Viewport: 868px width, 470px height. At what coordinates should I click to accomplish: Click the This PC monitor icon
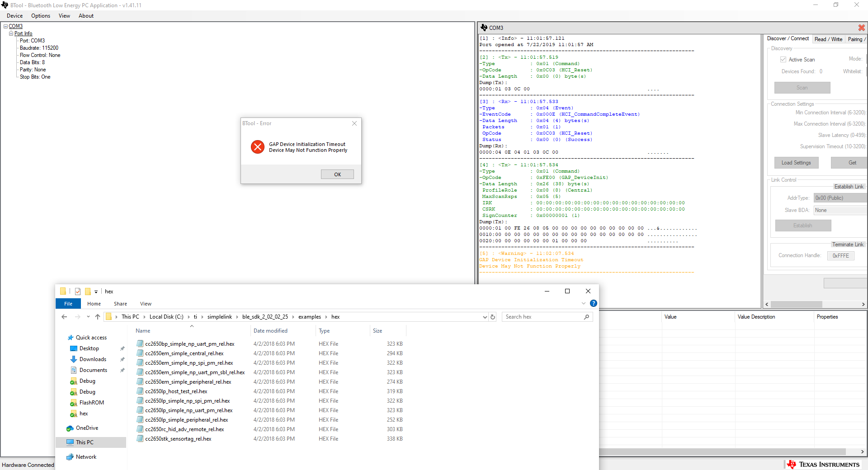point(70,442)
